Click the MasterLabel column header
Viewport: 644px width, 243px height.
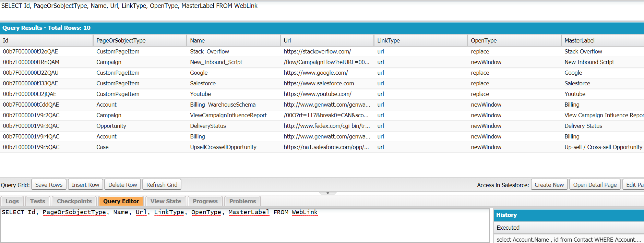tap(580, 40)
